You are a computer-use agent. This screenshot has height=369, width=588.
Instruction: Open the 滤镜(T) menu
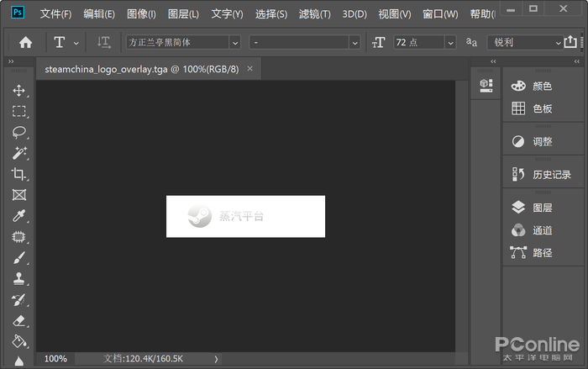click(315, 14)
